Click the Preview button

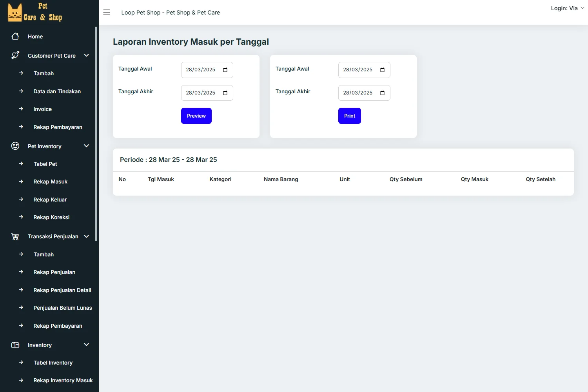[196, 116]
